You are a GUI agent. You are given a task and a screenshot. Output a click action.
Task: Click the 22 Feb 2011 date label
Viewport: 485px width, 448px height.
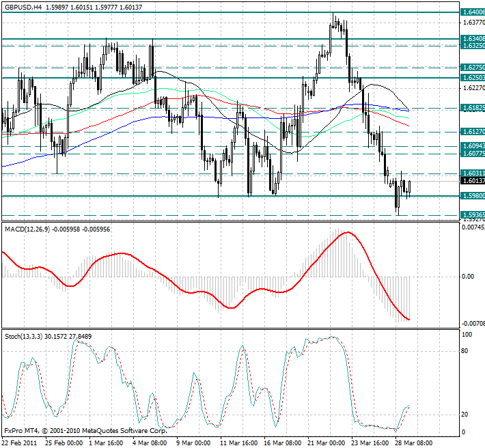(x=19, y=443)
